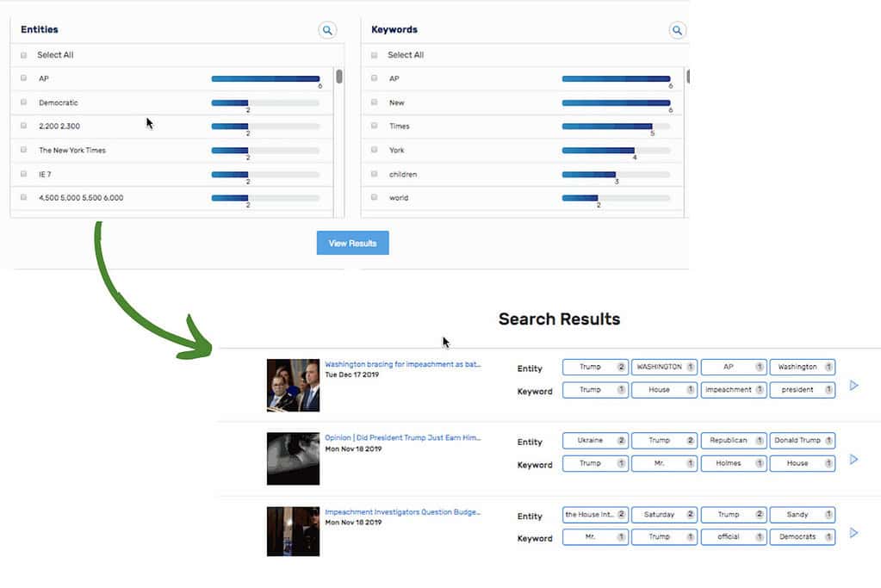Open search in the Keywords panel
This screenshot has height=588, width=881.
pos(677,30)
